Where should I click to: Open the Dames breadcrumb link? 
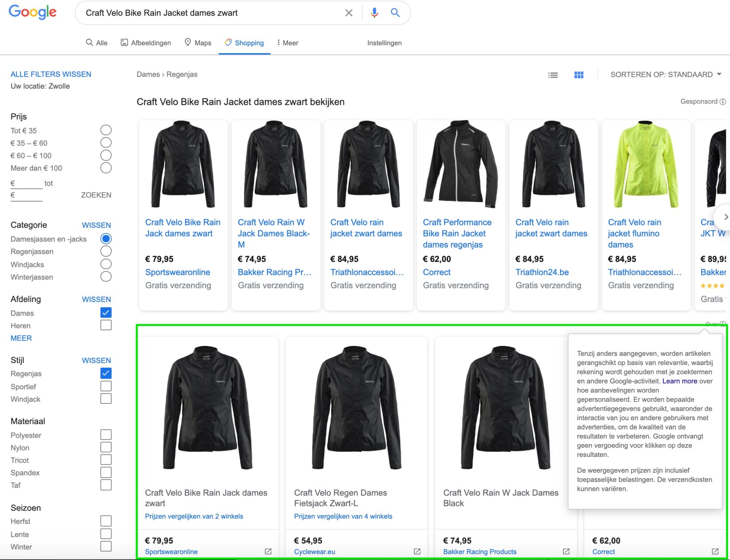tap(148, 74)
